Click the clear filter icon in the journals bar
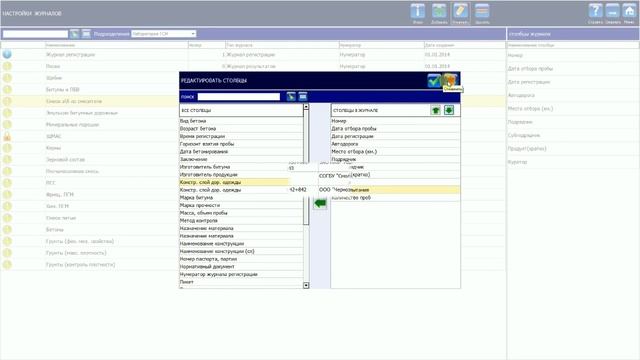The height and width of the screenshot is (360, 640). click(x=86, y=34)
